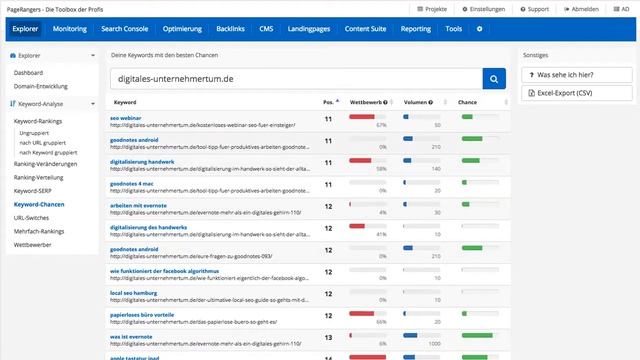Click the AD item in top bar
This screenshot has height=360, width=640.
(x=621, y=9)
